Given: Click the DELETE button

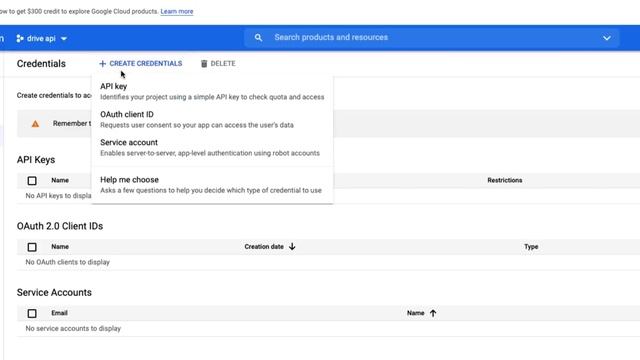Looking at the screenshot, I should pyautogui.click(x=218, y=64).
